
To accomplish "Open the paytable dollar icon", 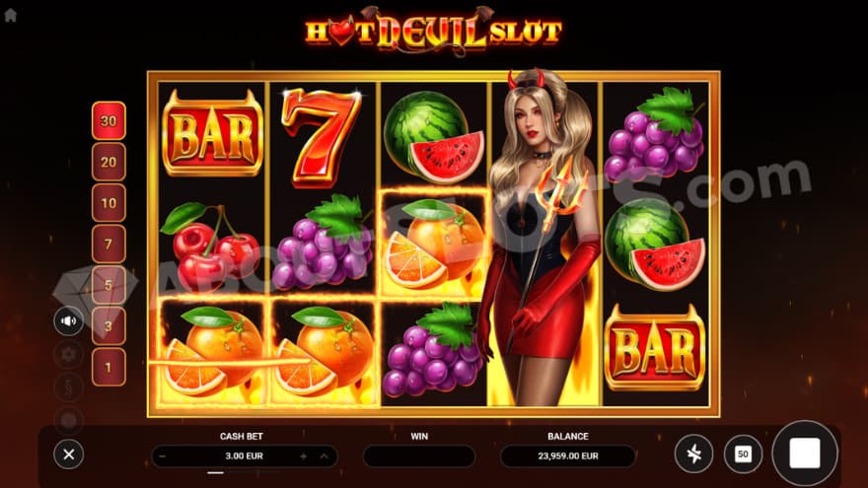I will point(69,387).
